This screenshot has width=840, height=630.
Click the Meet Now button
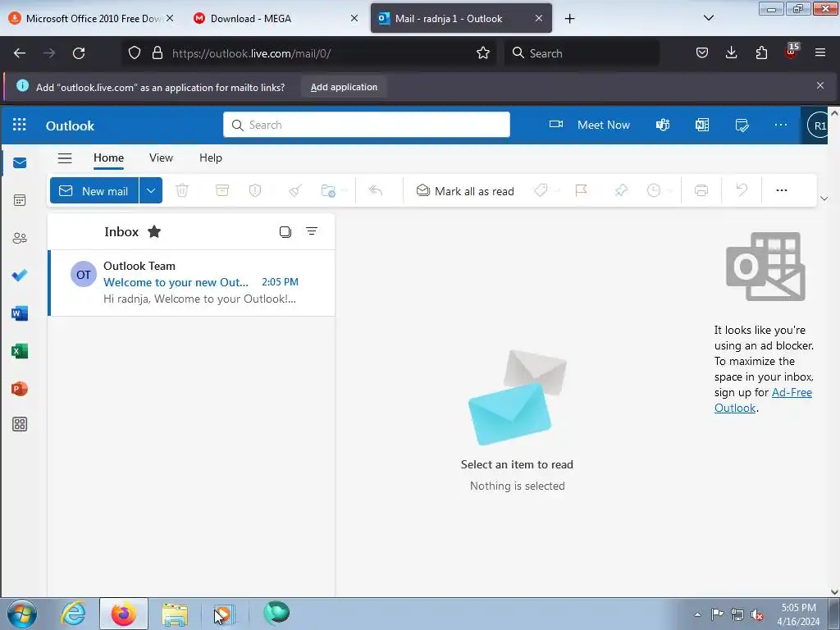pyautogui.click(x=589, y=125)
